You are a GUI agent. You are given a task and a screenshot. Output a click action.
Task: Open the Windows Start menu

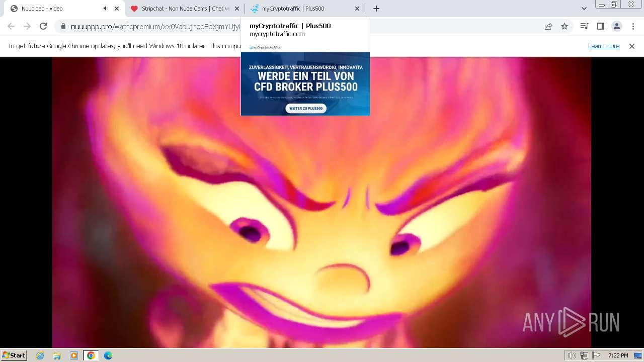click(x=14, y=355)
